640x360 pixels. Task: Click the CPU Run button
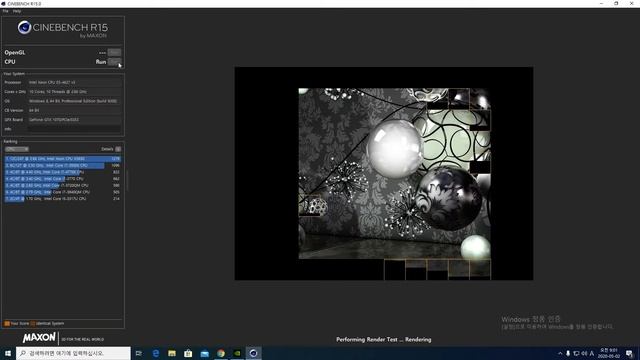(x=114, y=62)
